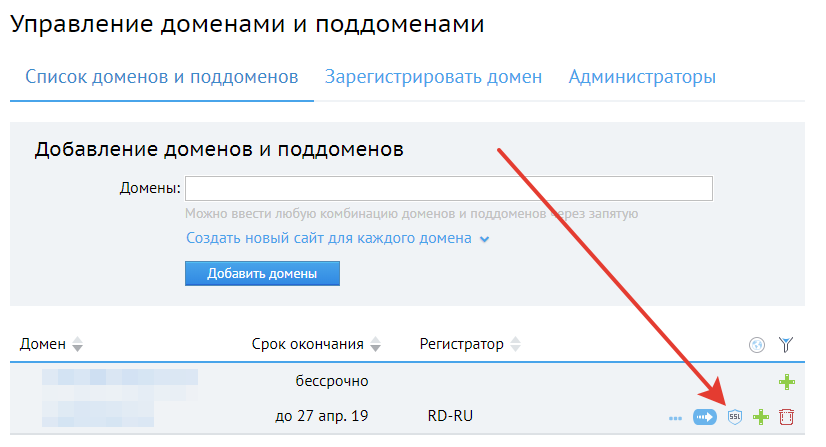Select Список доменов и поддоменов tab
This screenshot has width=826, height=447.
[x=161, y=77]
